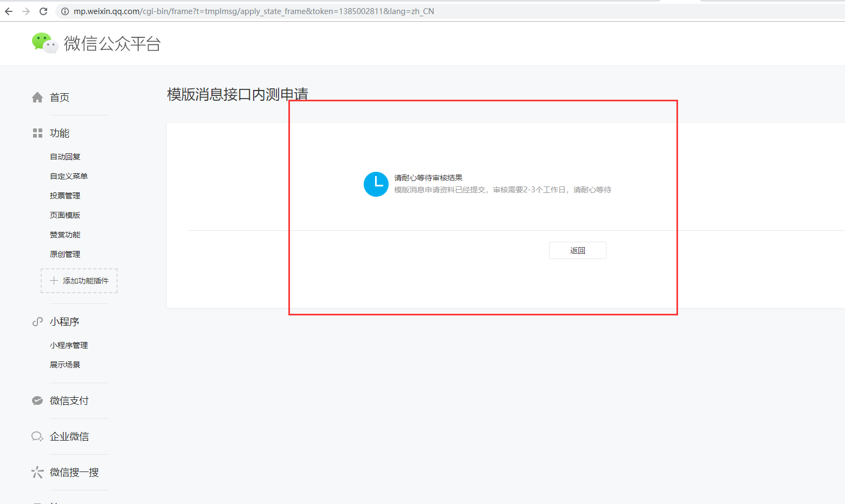Viewport: 845px width, 504px height.
Task: Click the browser back arrow
Action: point(9,11)
